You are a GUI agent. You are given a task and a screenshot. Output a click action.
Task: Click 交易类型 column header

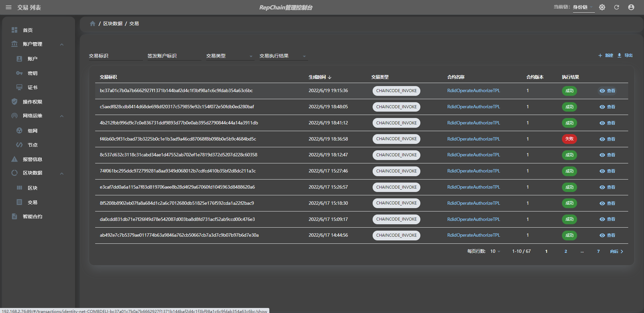tap(380, 77)
